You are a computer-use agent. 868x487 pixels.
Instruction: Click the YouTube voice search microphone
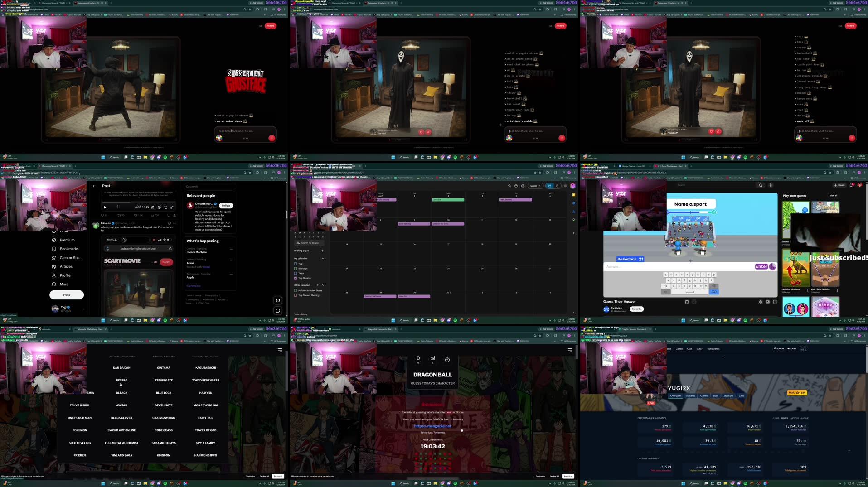(x=770, y=185)
